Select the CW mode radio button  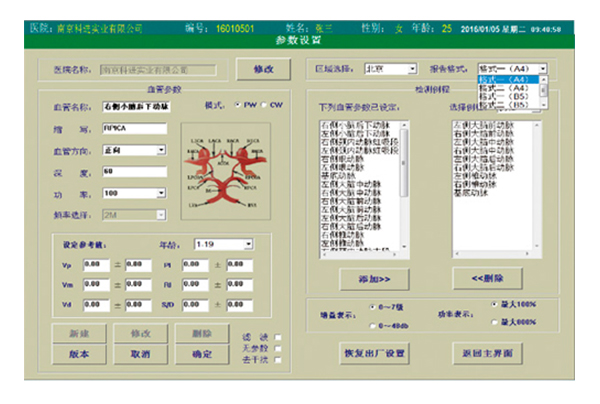pos(265,104)
